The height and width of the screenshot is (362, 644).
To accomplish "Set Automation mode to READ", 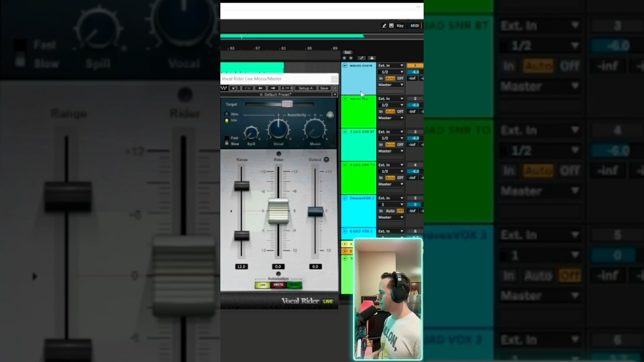I will pos(294,285).
